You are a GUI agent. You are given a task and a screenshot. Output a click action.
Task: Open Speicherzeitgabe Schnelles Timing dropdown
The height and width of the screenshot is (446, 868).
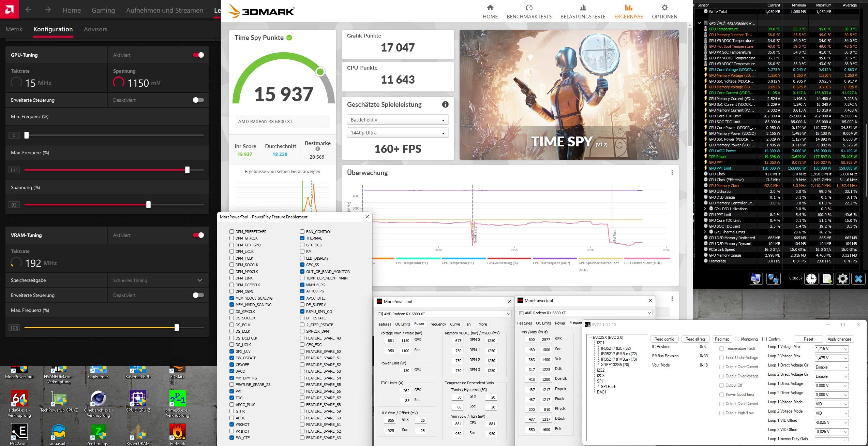click(x=158, y=280)
